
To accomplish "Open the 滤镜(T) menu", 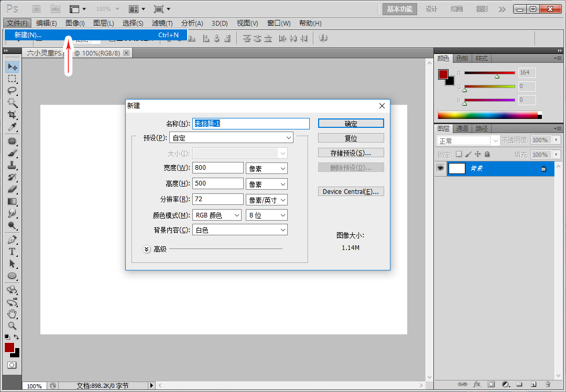I will [x=162, y=23].
